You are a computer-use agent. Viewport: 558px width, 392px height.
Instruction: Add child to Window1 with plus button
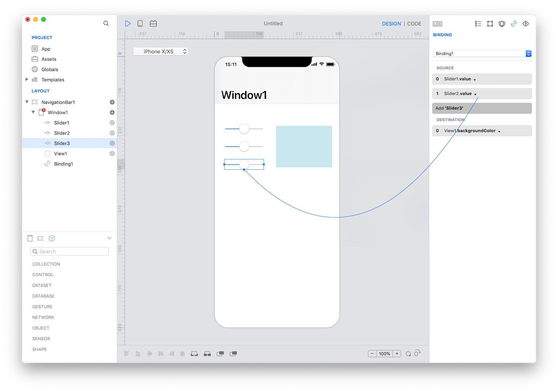click(x=112, y=112)
